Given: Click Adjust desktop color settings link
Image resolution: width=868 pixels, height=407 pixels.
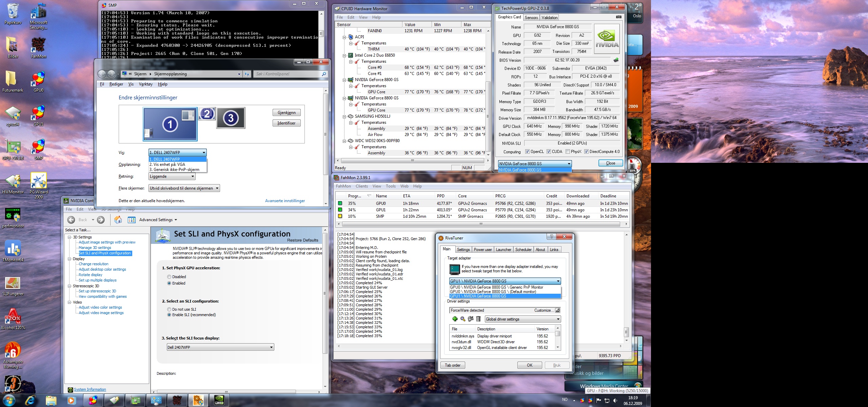Looking at the screenshot, I should point(102,269).
